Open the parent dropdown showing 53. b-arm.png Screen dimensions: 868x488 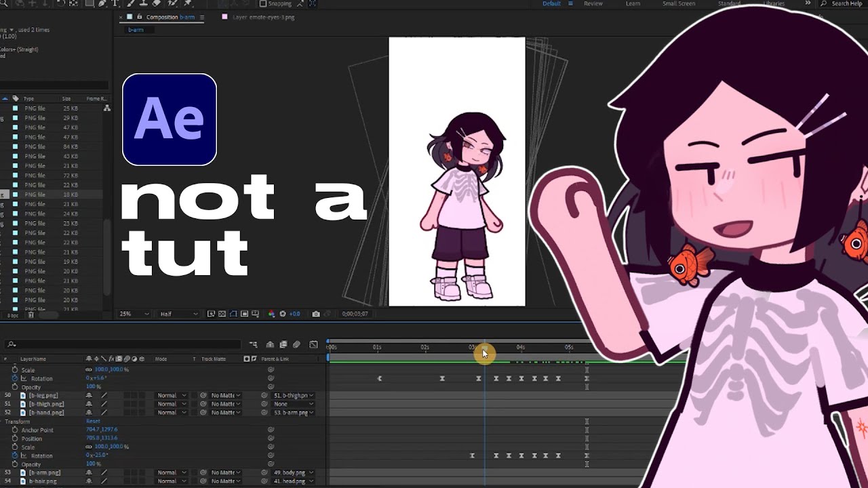[x=294, y=412]
